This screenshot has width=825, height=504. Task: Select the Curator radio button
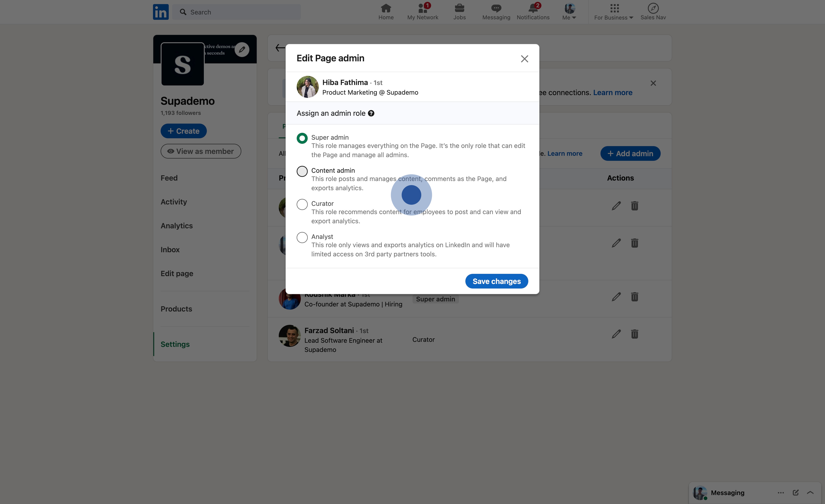pyautogui.click(x=302, y=204)
